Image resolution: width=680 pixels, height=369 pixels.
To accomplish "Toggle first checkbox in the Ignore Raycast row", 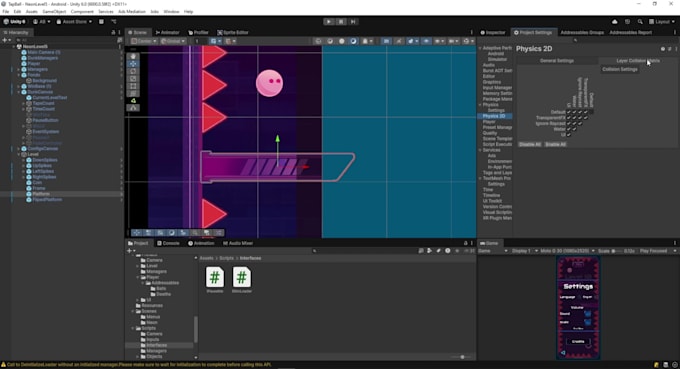I will click(569, 124).
